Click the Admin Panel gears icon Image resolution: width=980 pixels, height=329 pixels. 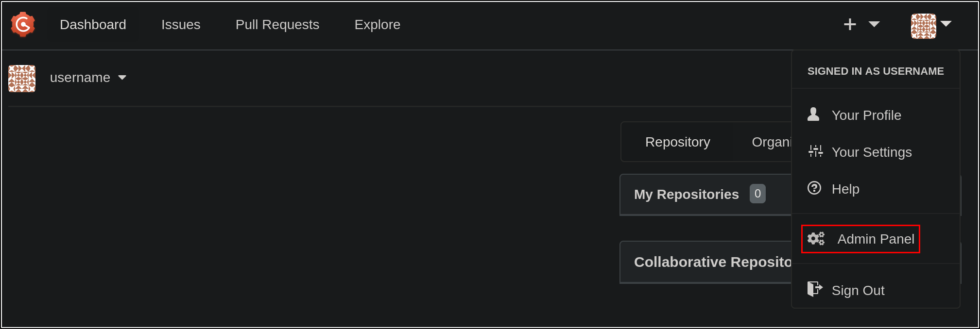(816, 239)
